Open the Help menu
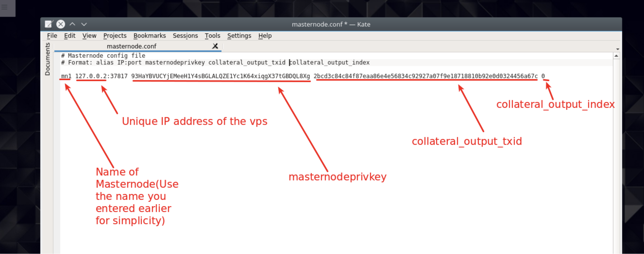 pos(265,36)
